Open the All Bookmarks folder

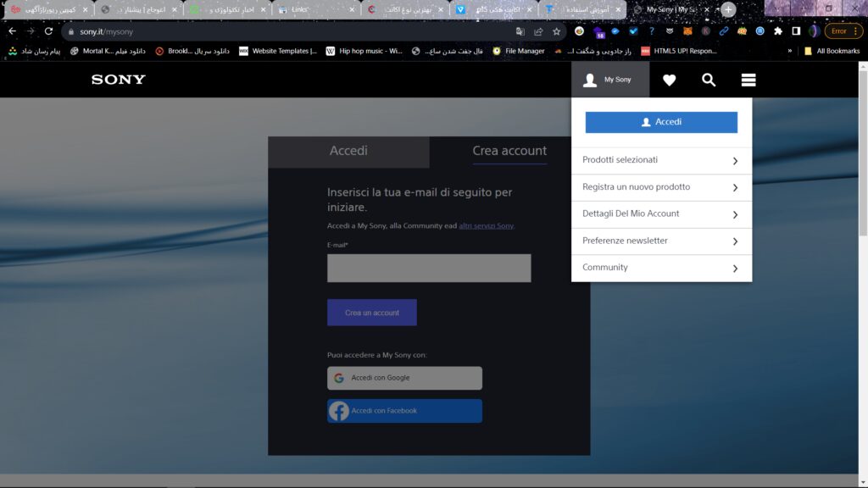pyautogui.click(x=832, y=51)
